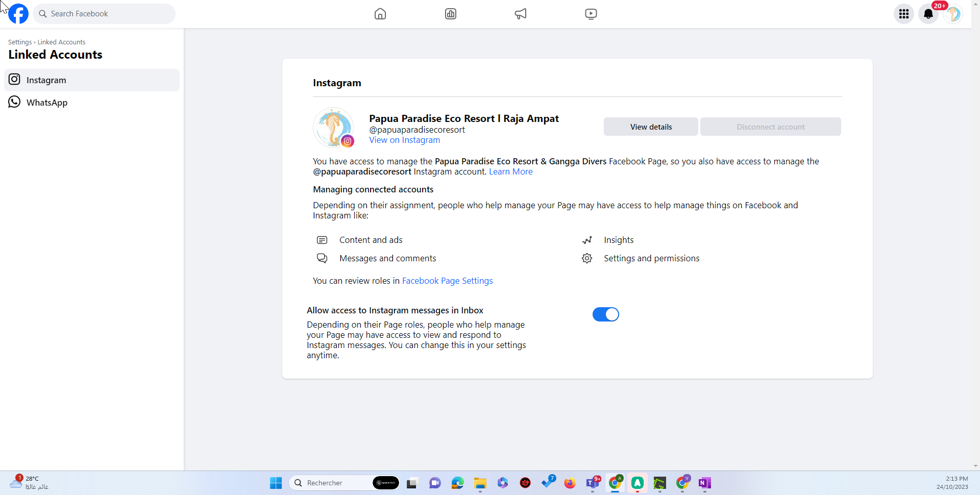Click the Learn More link

click(510, 171)
